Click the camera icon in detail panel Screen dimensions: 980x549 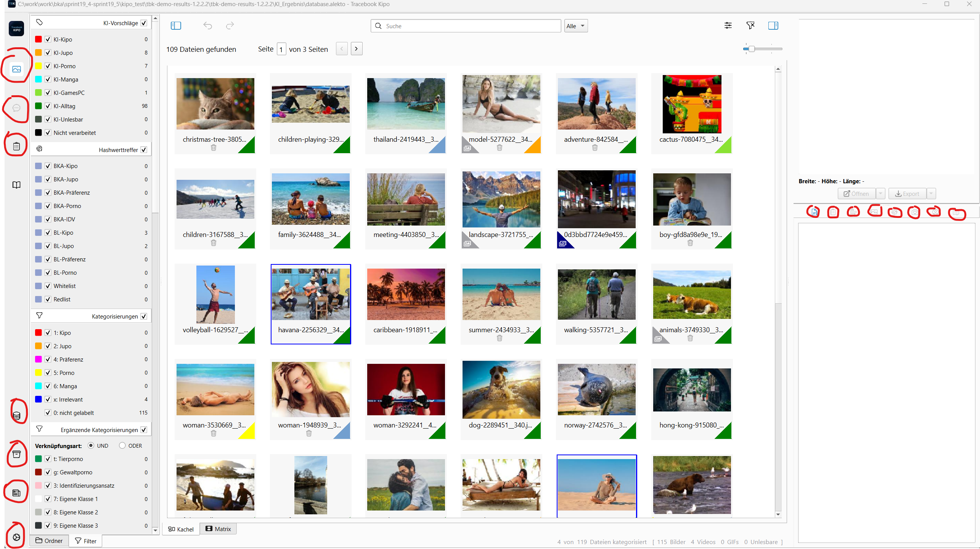pyautogui.click(x=914, y=212)
